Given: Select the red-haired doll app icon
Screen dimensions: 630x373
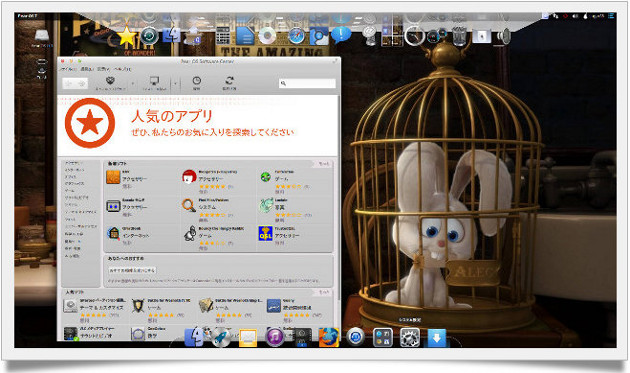Looking at the screenshot, I should (189, 176).
